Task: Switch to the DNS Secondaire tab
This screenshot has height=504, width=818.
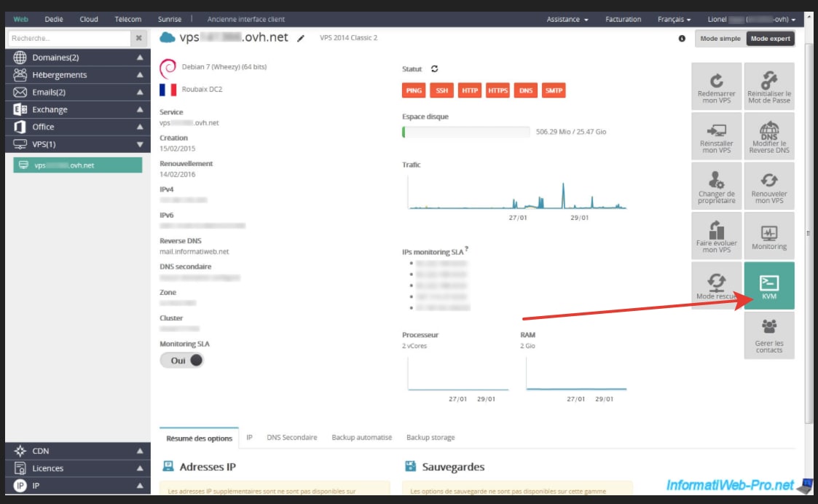Action: pyautogui.click(x=291, y=438)
